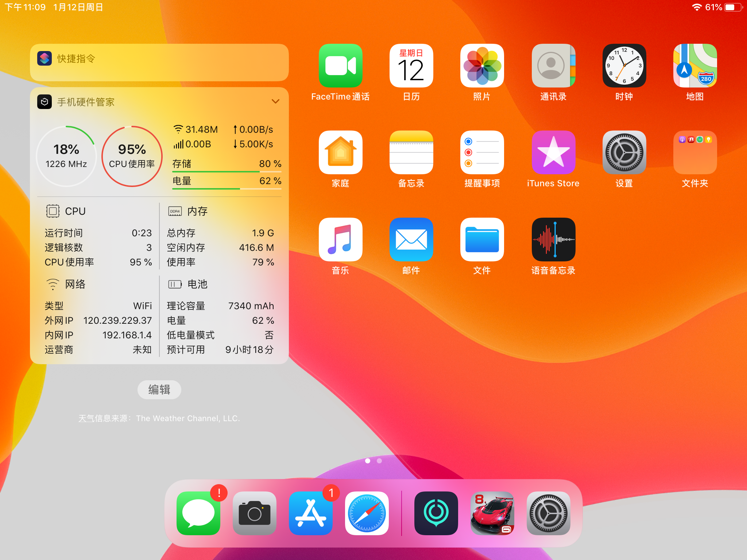Open App Store from the dock
Image resolution: width=747 pixels, height=560 pixels.
310,513
